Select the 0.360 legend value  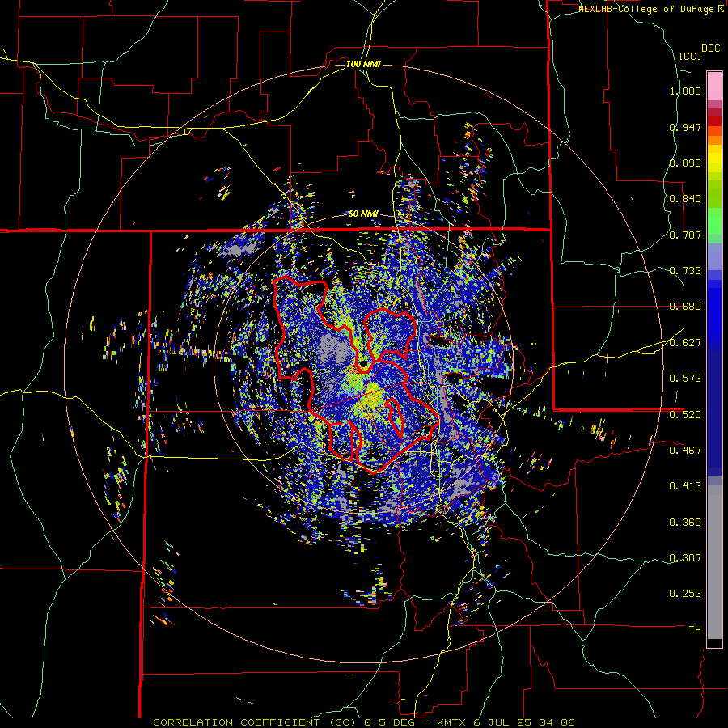click(x=685, y=523)
